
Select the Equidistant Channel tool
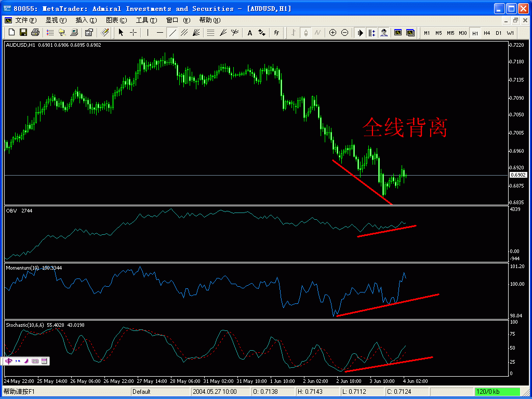tap(184, 33)
